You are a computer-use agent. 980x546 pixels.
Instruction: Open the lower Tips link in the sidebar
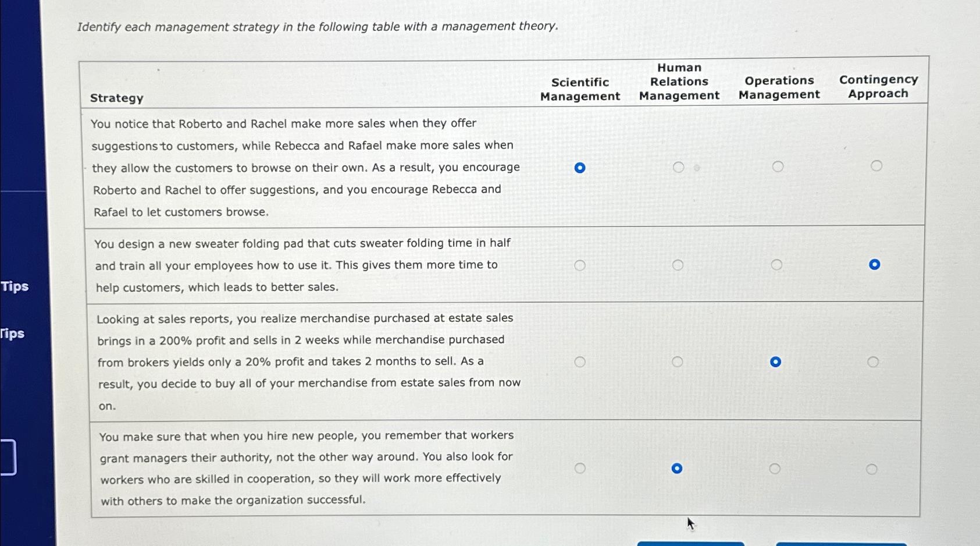(x=13, y=333)
